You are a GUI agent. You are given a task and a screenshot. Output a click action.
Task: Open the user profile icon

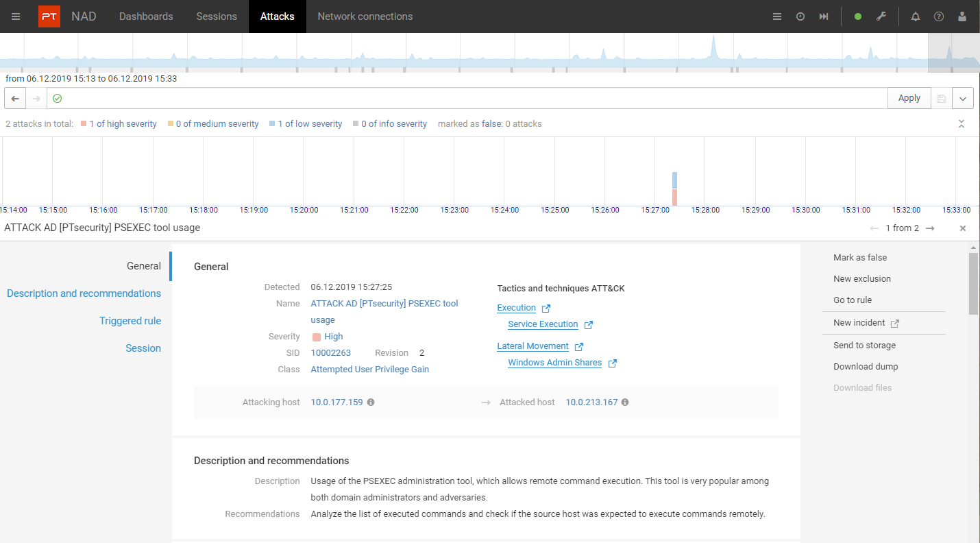click(962, 16)
